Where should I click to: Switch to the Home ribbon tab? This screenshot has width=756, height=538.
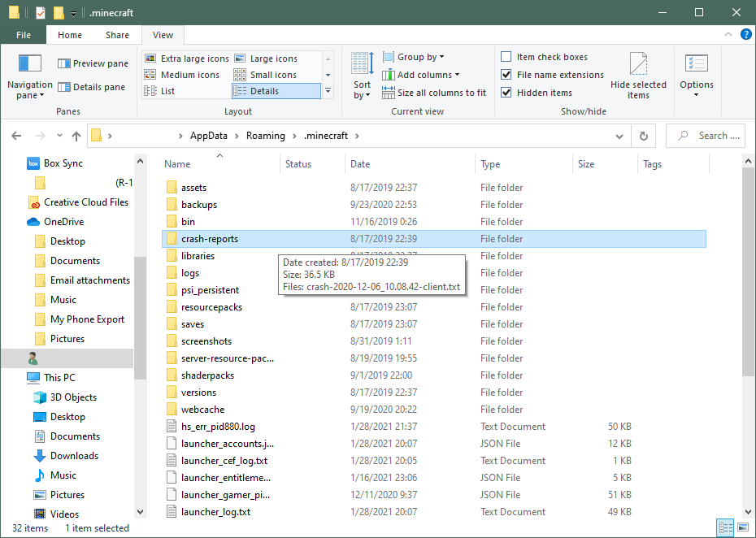pyautogui.click(x=69, y=35)
